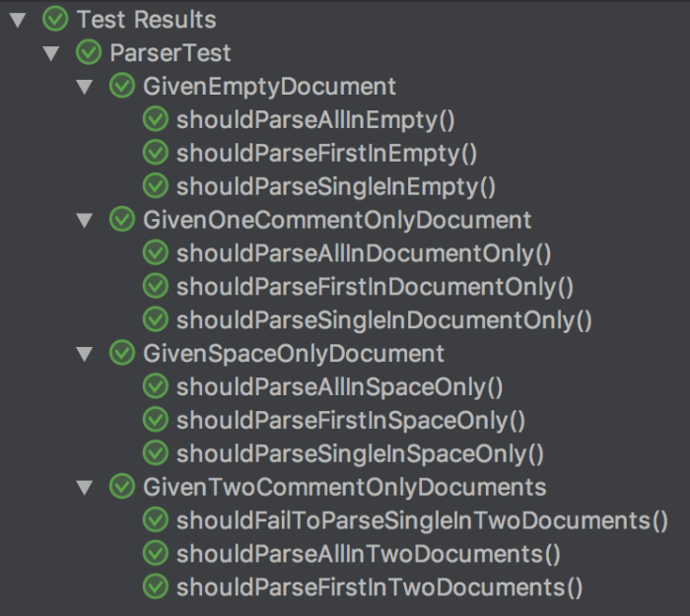Click the passed icon beside GivenOneCommentOnlyDocument
Image resolution: width=690 pixels, height=616 pixels.
[122, 220]
